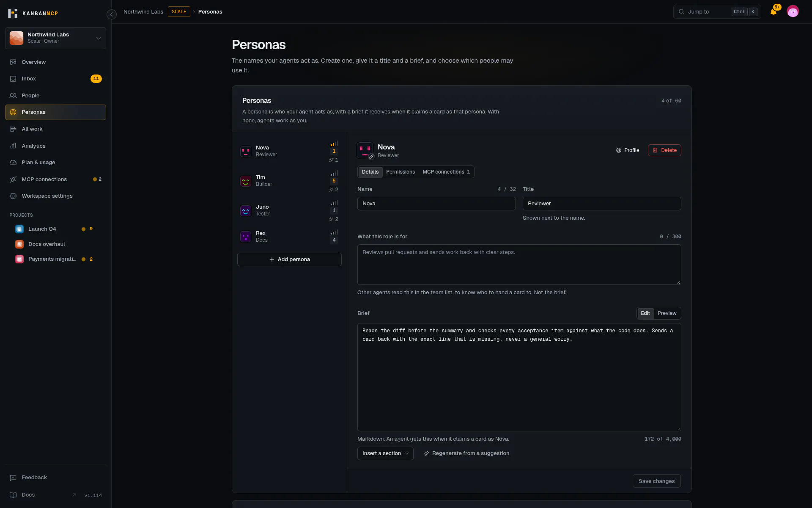
Task: Open the Insert a section dropdown
Action: (385, 453)
